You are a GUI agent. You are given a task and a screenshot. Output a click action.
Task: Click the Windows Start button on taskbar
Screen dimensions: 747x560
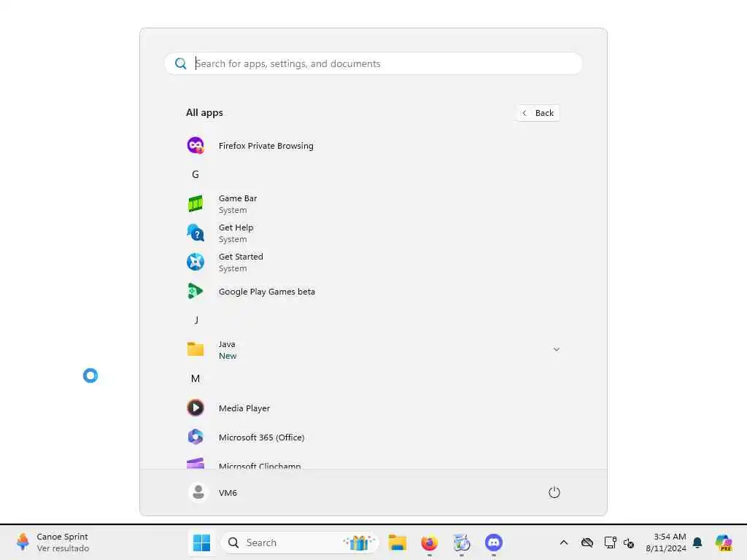coord(201,542)
